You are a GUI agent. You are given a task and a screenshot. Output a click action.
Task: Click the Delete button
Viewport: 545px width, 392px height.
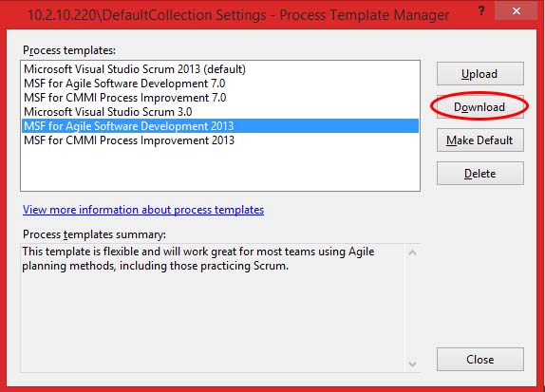[x=480, y=173]
